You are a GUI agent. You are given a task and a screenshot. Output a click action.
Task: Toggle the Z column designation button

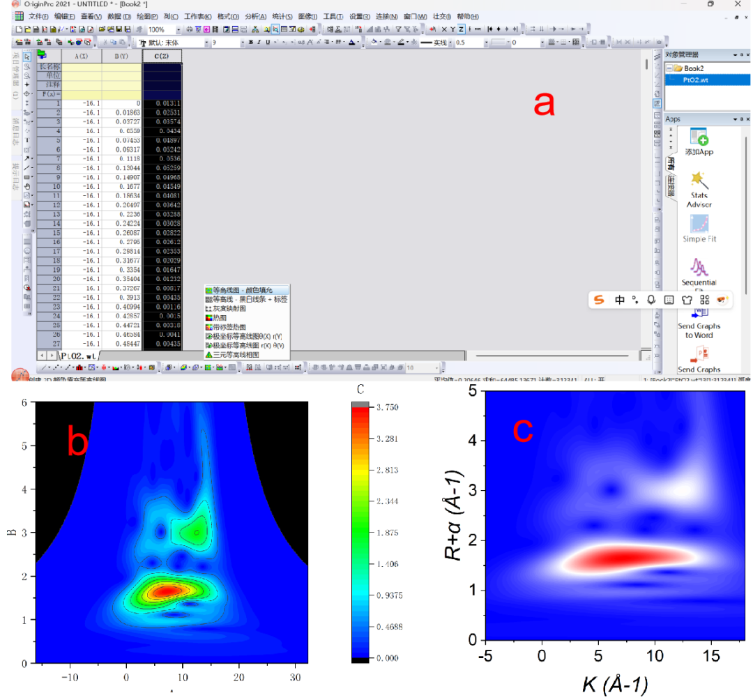click(461, 29)
